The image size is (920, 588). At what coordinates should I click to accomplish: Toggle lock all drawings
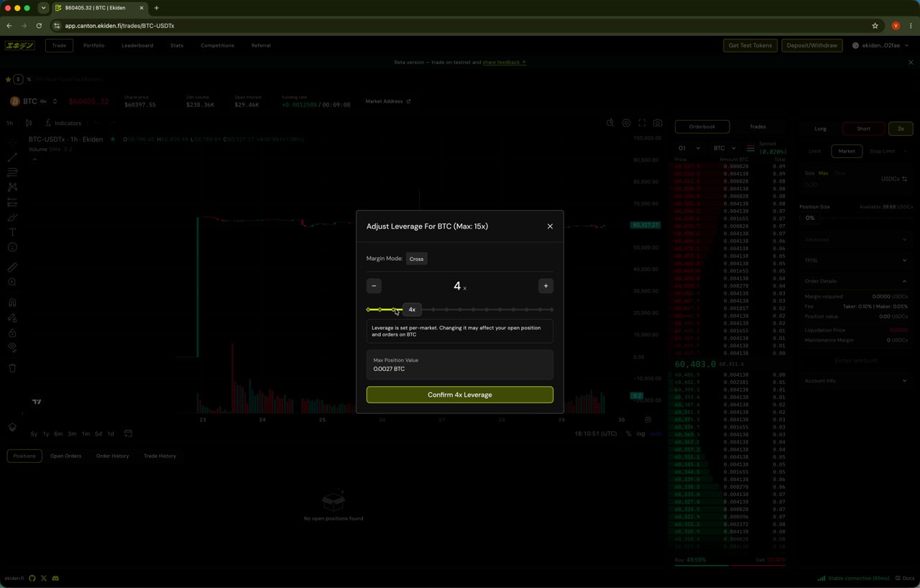click(x=12, y=333)
